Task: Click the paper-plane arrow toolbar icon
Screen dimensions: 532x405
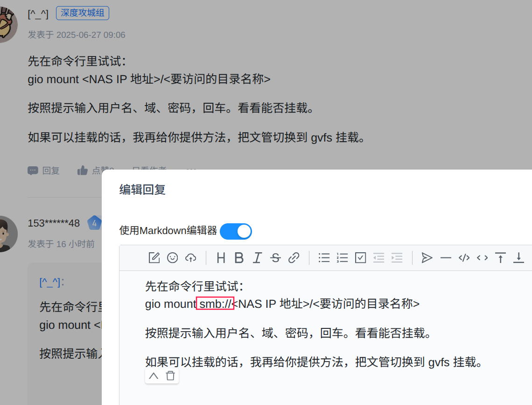Action: (x=427, y=258)
